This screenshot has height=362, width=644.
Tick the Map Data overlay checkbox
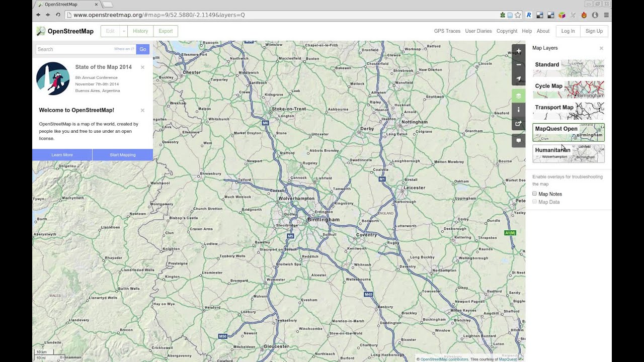[x=535, y=202]
